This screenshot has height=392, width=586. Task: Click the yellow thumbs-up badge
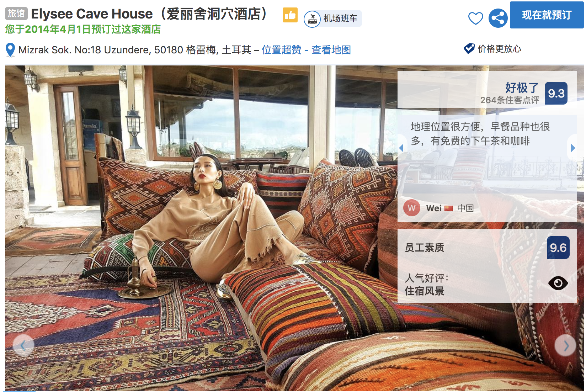(x=290, y=15)
